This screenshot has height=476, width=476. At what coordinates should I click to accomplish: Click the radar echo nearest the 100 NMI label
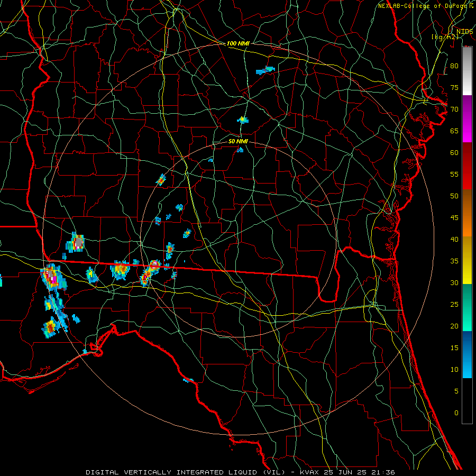[x=266, y=70]
